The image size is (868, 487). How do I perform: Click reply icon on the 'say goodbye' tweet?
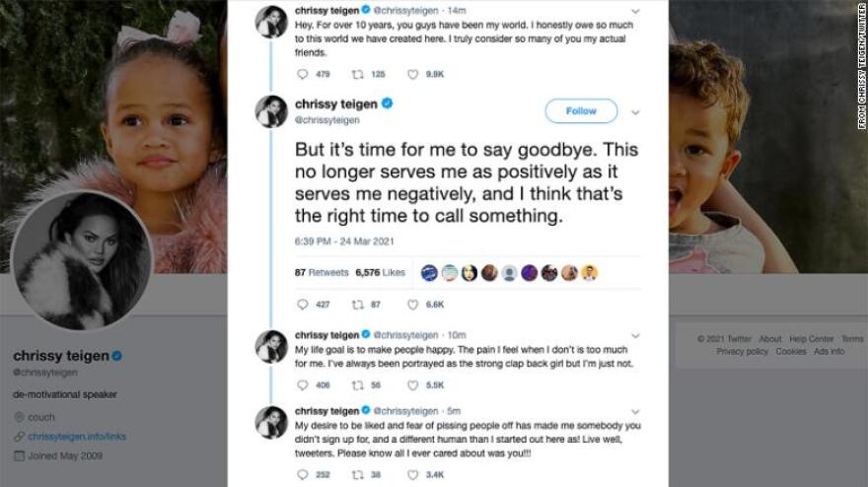point(303,305)
